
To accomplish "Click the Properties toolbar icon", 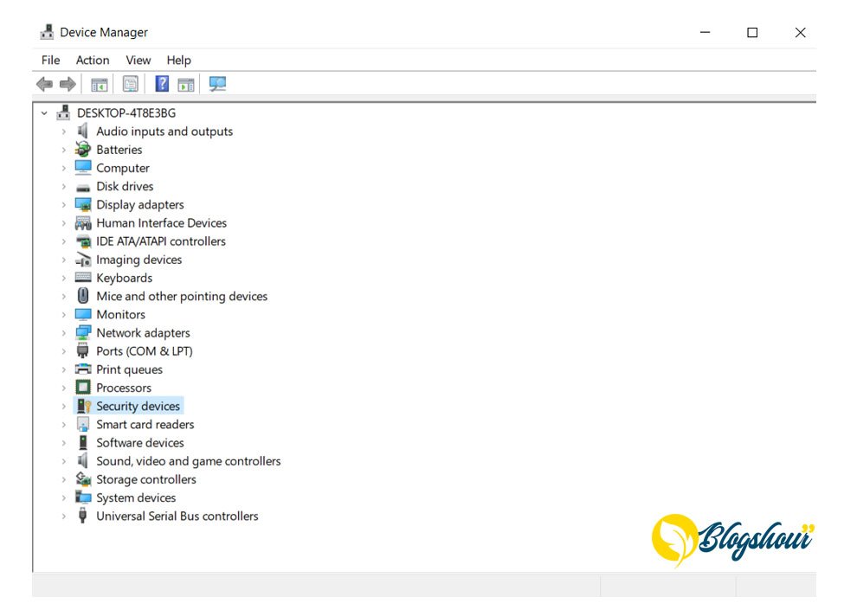I will 130,84.
